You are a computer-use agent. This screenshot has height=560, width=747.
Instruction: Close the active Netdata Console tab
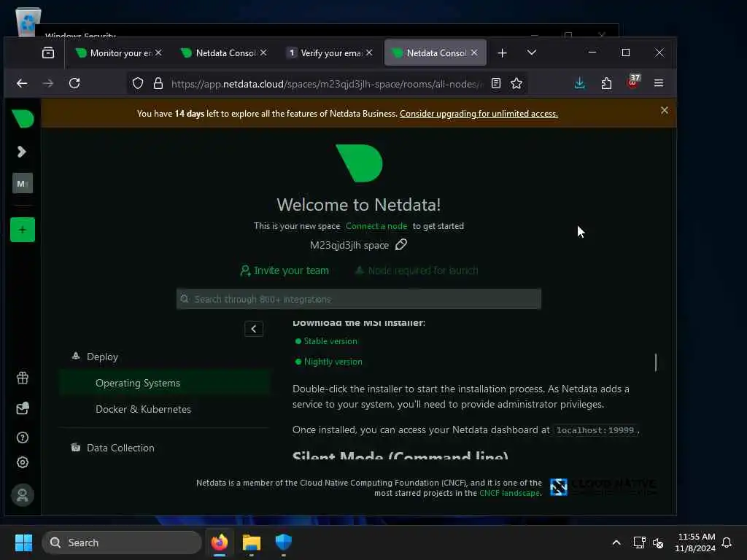(474, 52)
